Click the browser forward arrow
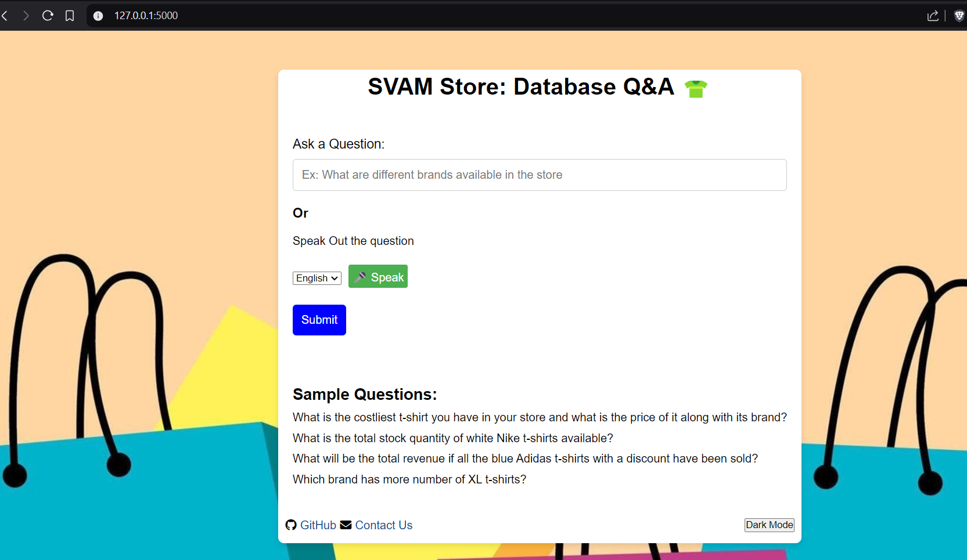 click(26, 16)
